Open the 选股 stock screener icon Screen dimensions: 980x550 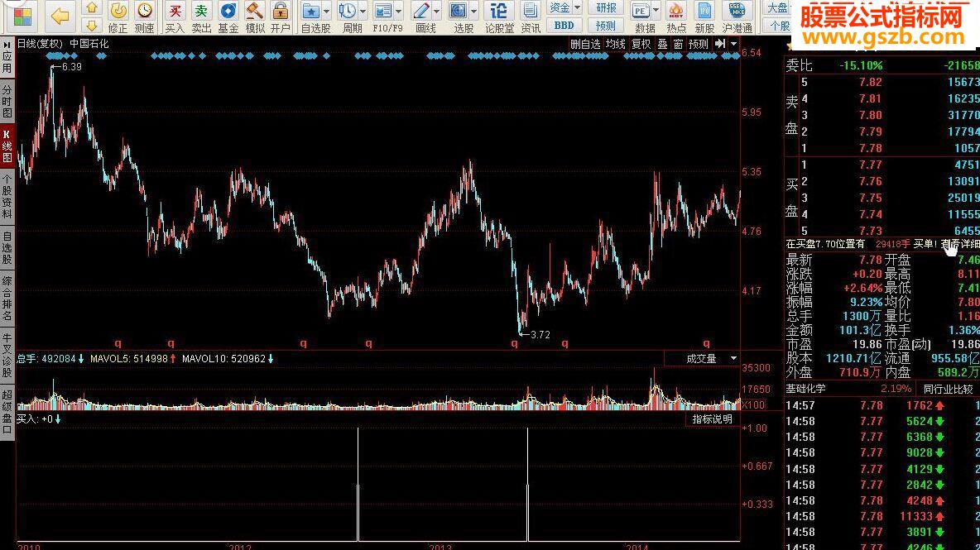pyautogui.click(x=459, y=11)
